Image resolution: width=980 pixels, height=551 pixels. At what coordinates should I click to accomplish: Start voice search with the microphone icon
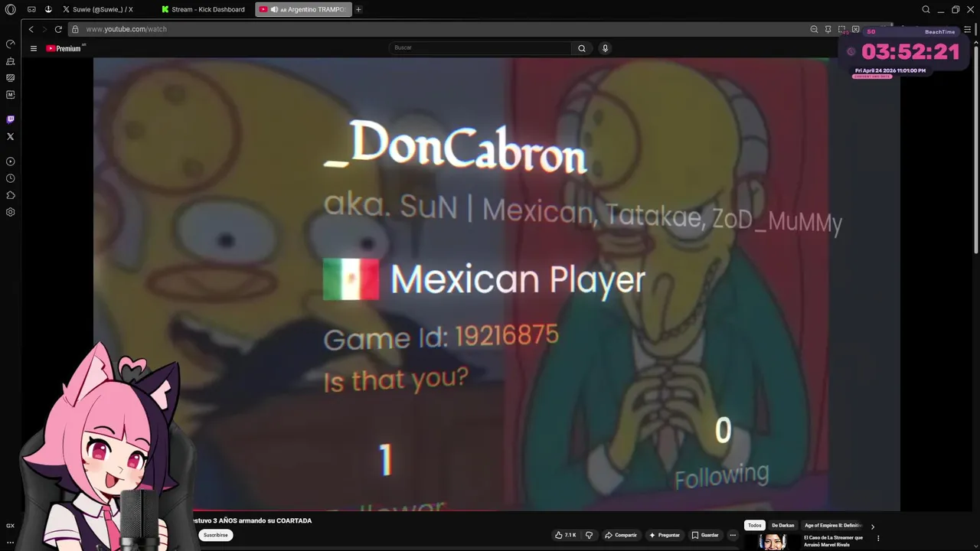point(605,48)
